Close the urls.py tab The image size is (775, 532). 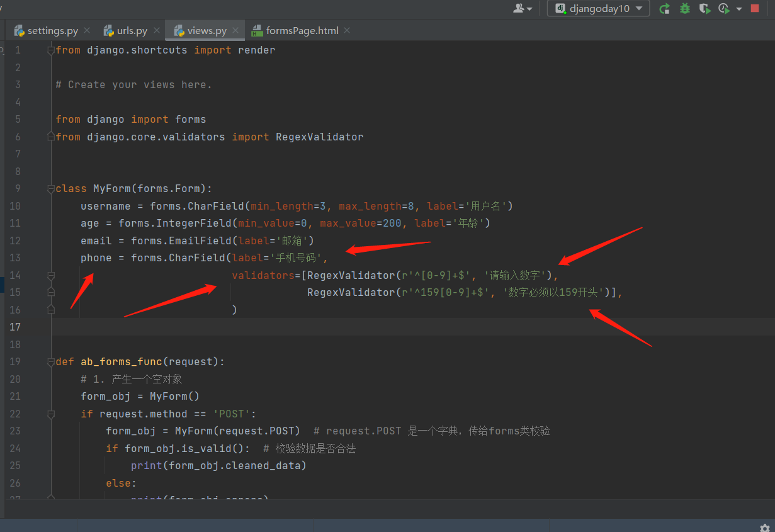click(156, 30)
